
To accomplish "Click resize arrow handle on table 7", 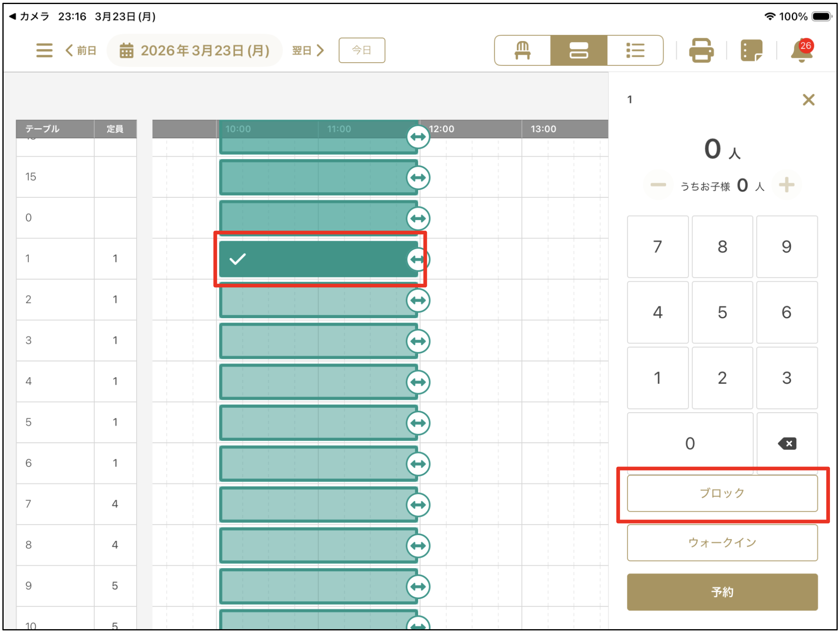I will [x=418, y=505].
